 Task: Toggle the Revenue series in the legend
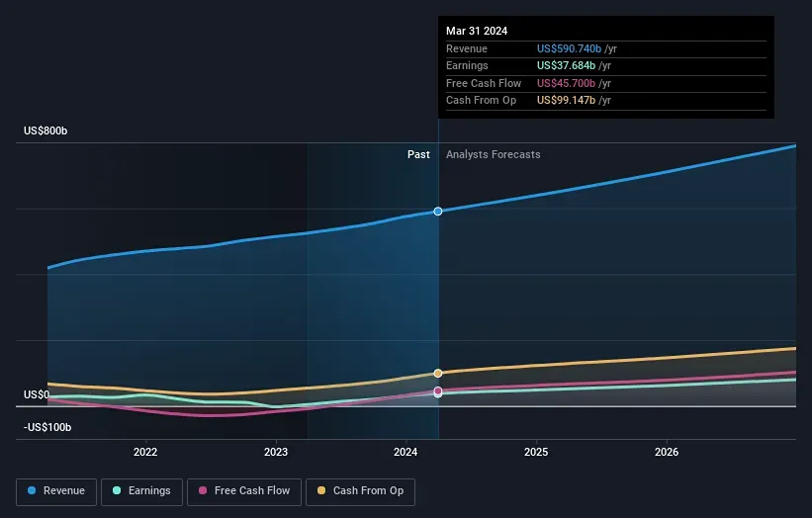pyautogui.click(x=56, y=490)
